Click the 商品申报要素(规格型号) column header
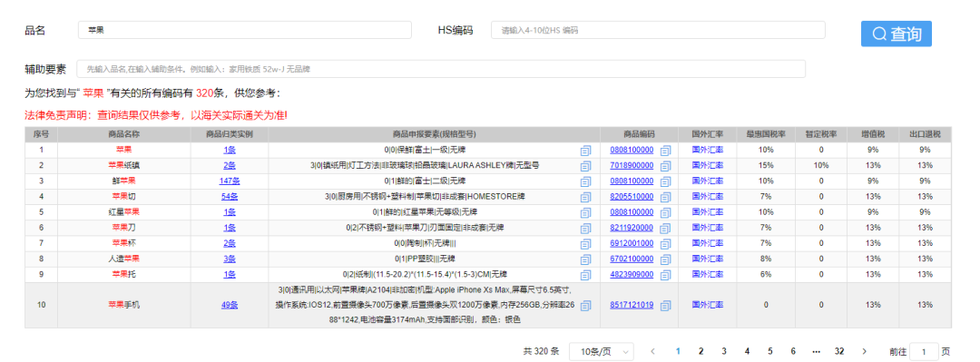Viewport: 980px width, 362px height. coord(435,134)
